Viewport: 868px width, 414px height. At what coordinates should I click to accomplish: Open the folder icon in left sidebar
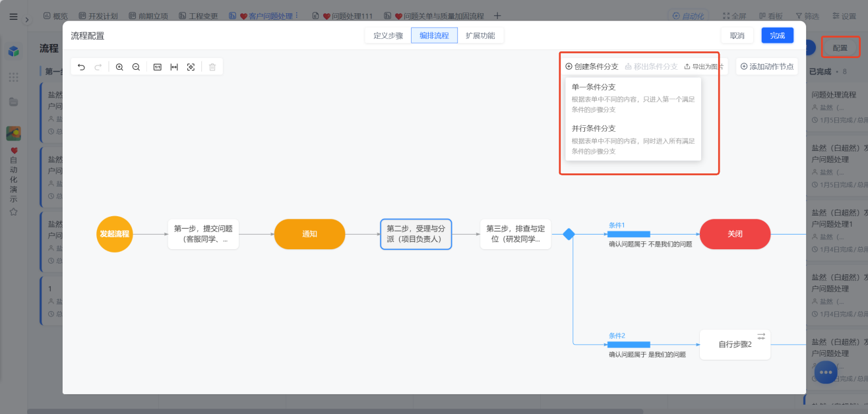point(13,102)
